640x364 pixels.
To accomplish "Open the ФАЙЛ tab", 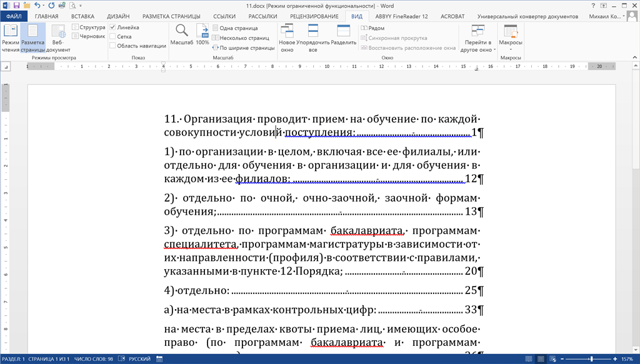I will [x=14, y=16].
